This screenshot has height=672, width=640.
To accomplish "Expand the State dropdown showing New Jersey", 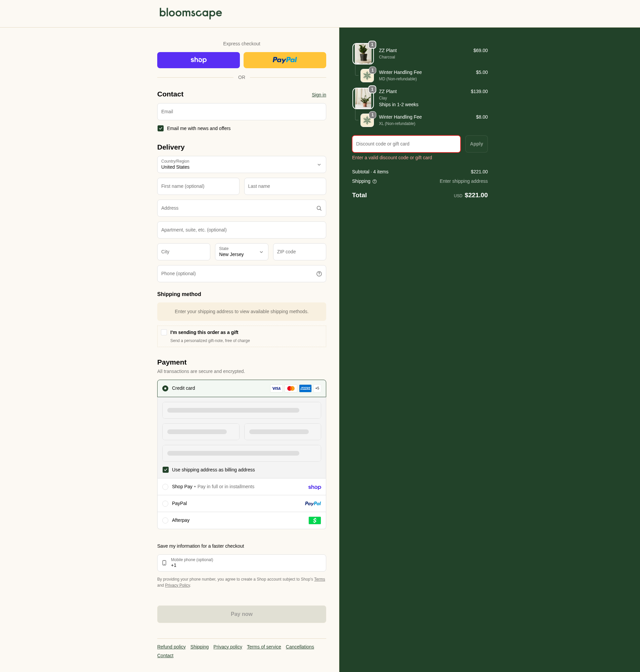I will [241, 252].
